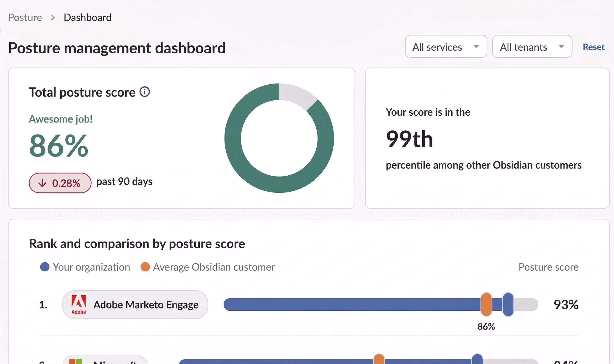614x364 pixels.
Task: Click the 99th percentile value
Action: pyautogui.click(x=409, y=139)
